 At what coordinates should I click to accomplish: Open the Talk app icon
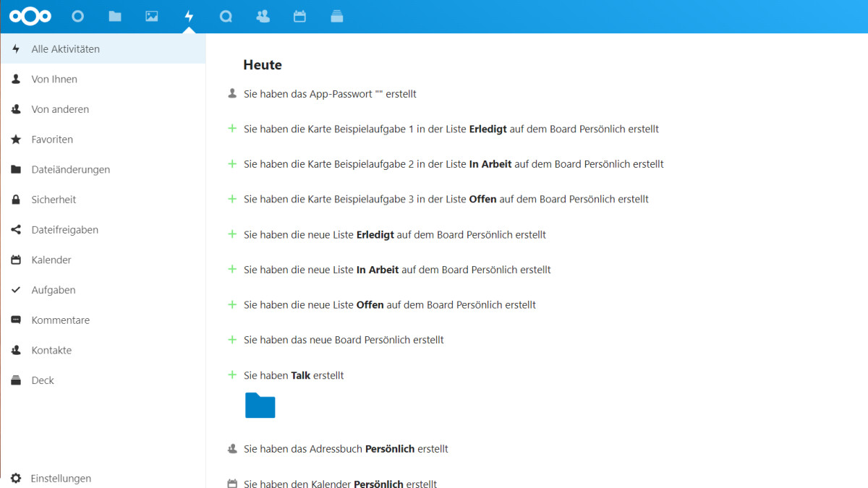226,16
